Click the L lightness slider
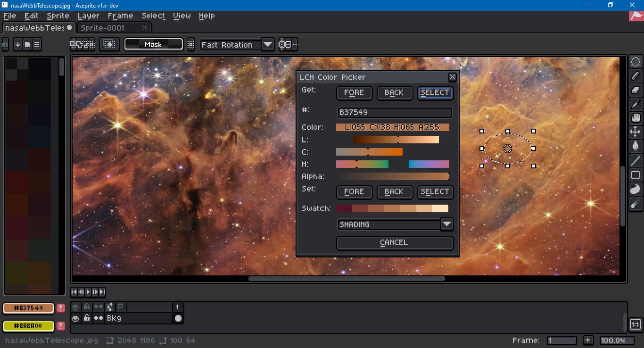 (x=396, y=140)
